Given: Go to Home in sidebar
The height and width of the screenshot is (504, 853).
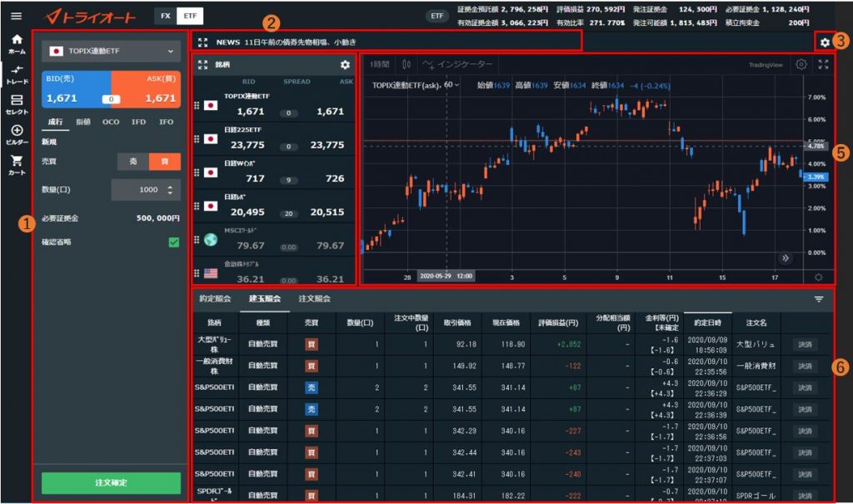Looking at the screenshot, I should click(x=17, y=44).
